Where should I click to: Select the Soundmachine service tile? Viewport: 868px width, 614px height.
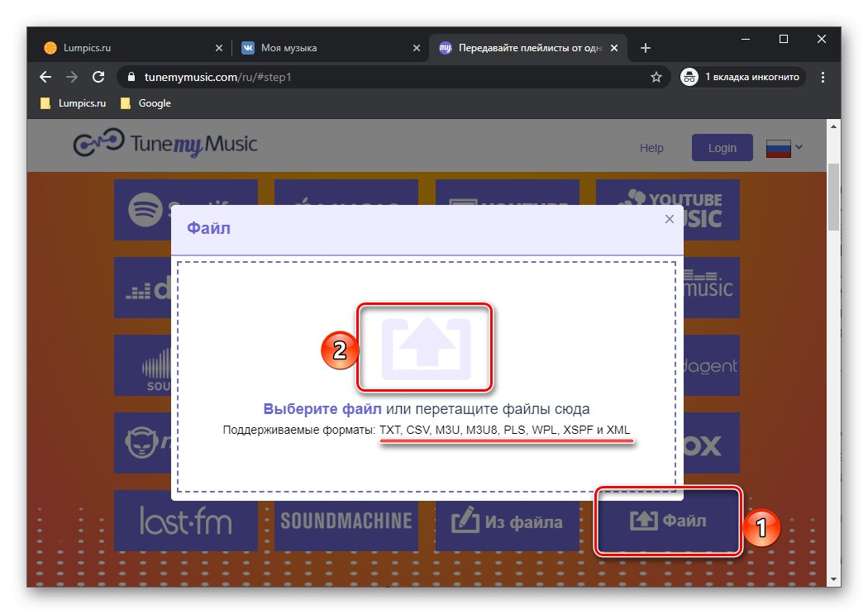coord(346,521)
